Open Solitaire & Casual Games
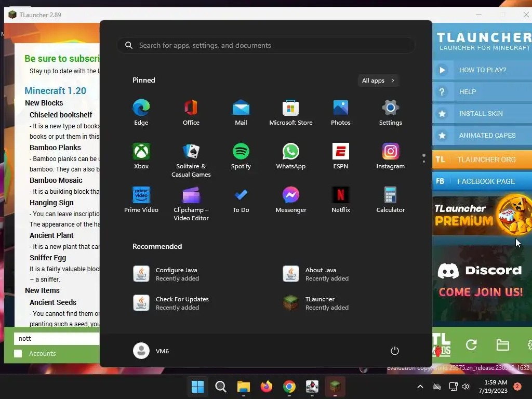The image size is (532, 399). click(x=191, y=160)
